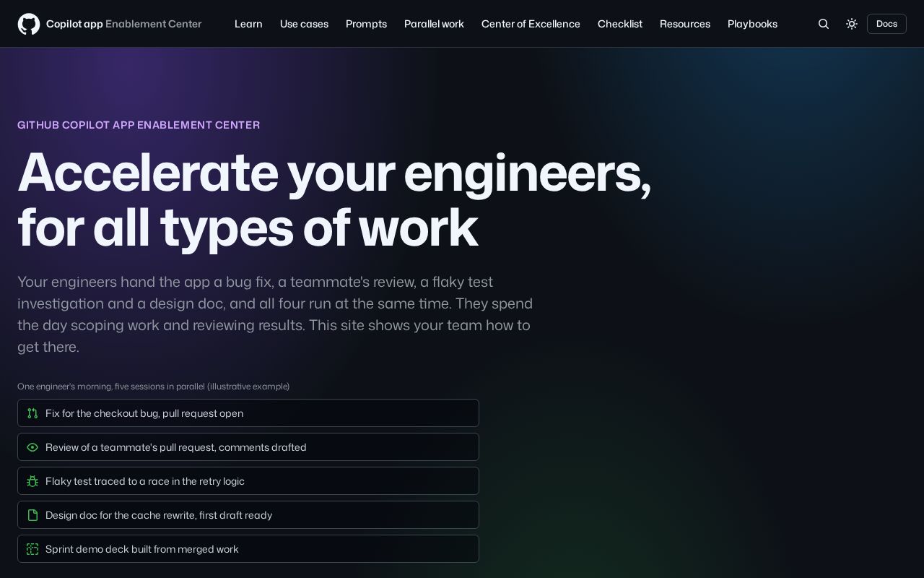Open the Prompts navigation link
The width and height of the screenshot is (924, 578).
[x=366, y=24]
